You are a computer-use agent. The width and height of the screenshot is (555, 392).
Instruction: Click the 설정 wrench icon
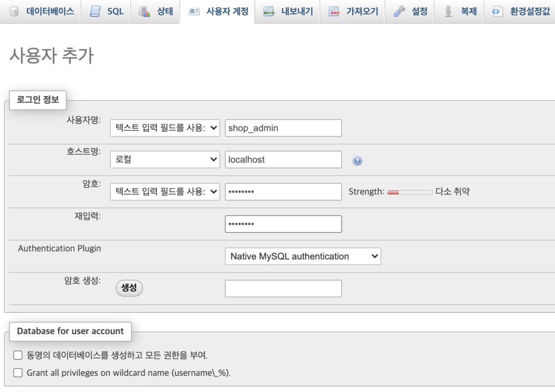pos(399,11)
